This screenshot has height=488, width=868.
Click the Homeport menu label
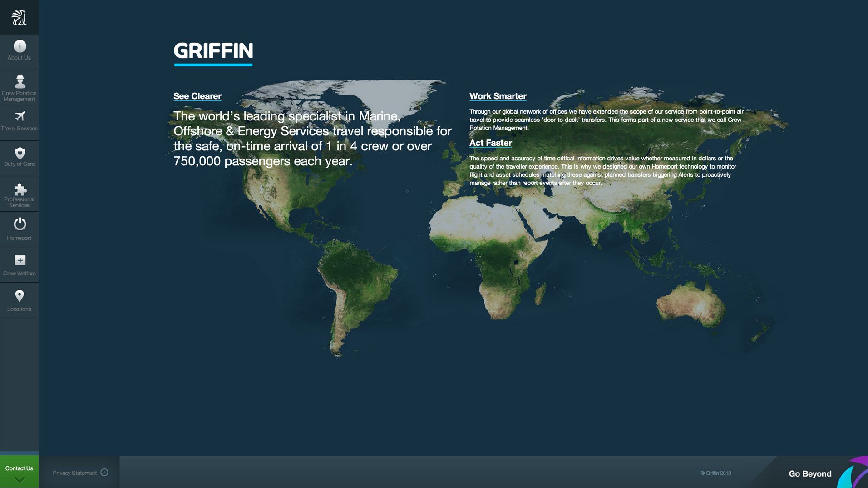(x=19, y=238)
